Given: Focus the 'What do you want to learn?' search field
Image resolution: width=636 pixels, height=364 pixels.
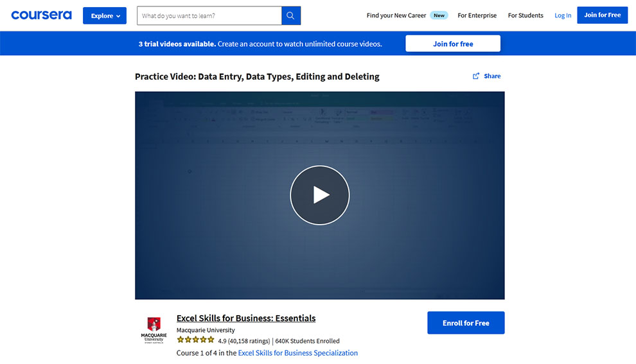Looking at the screenshot, I should click(209, 16).
